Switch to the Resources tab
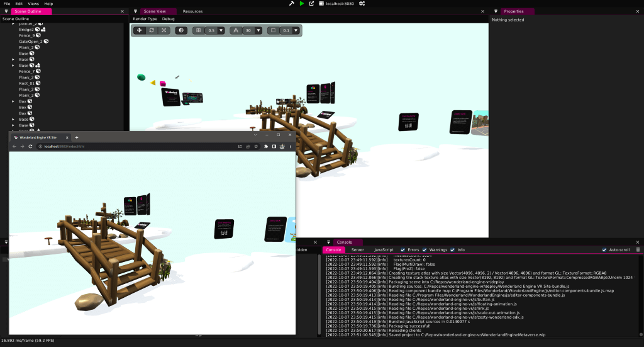 pos(192,11)
